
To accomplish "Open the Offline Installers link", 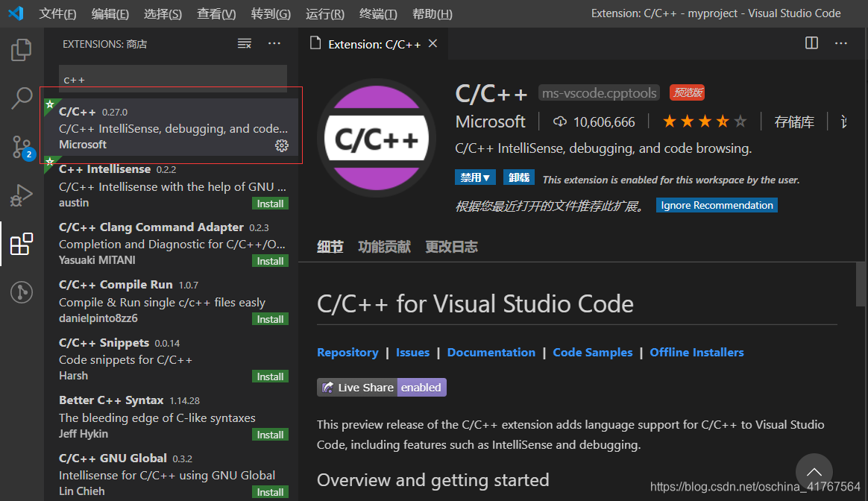I will click(x=696, y=353).
